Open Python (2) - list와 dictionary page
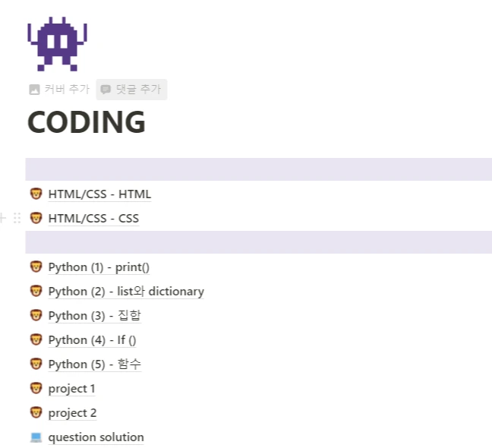 pos(126,292)
